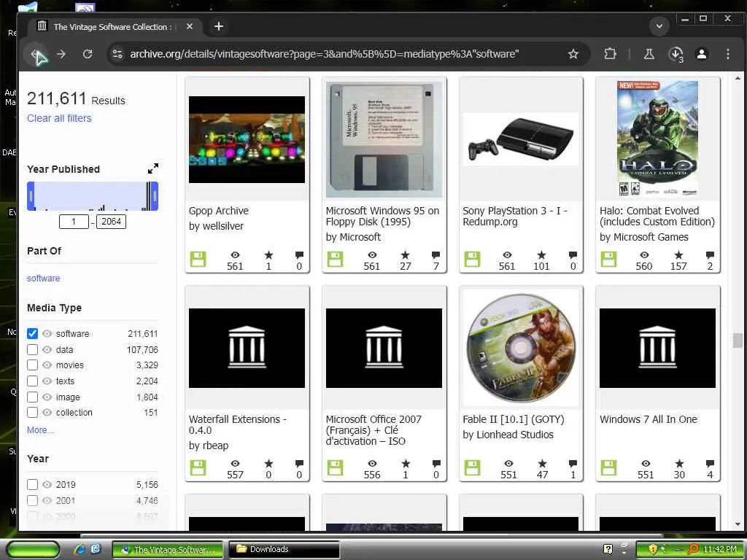Bookmark this page with the star icon
Viewport: 747px width, 560px height.
point(573,54)
